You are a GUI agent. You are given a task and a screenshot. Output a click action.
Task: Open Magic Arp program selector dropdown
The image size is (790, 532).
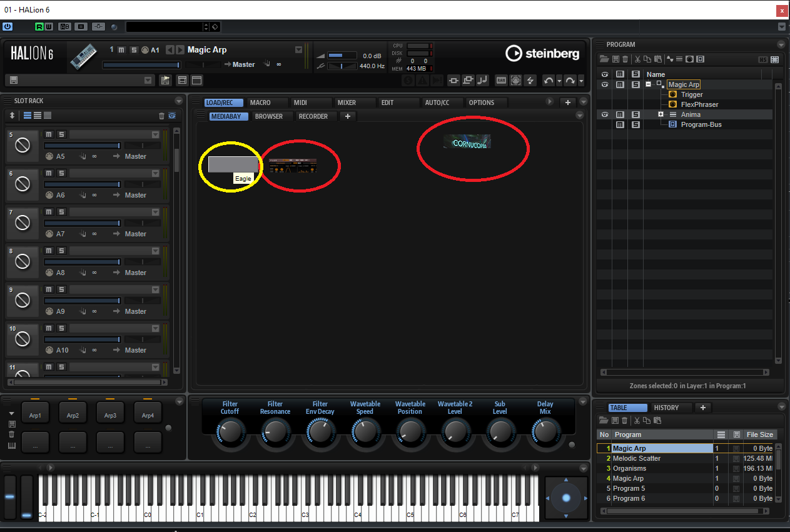point(298,50)
